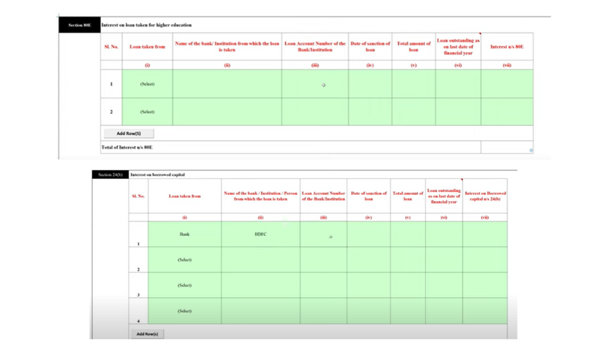This screenshot has width=607, height=364.
Task: Open the Bank dropdown in 24(b) row 1
Action: click(184, 234)
